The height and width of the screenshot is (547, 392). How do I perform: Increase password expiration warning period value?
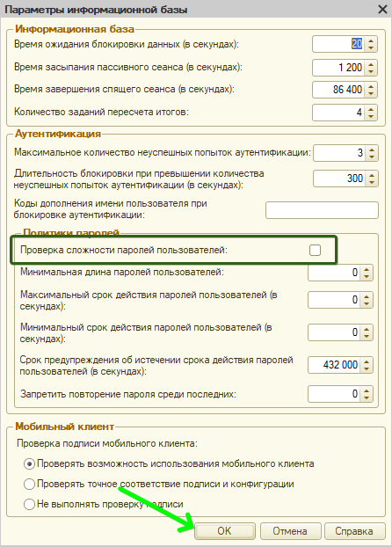pos(367,361)
